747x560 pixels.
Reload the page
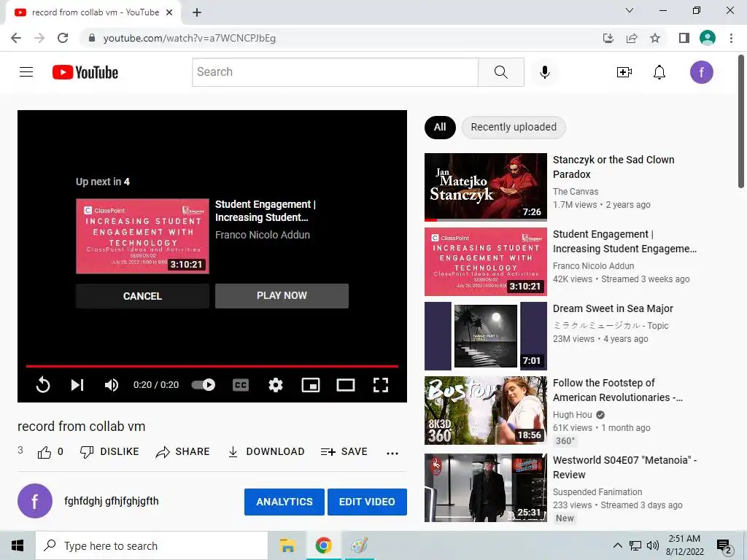(x=63, y=38)
